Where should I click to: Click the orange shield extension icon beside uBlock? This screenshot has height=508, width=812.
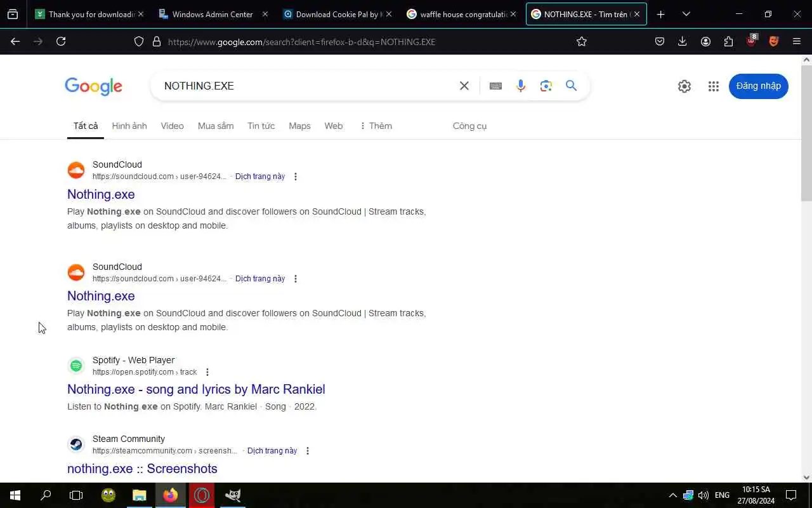point(773,41)
